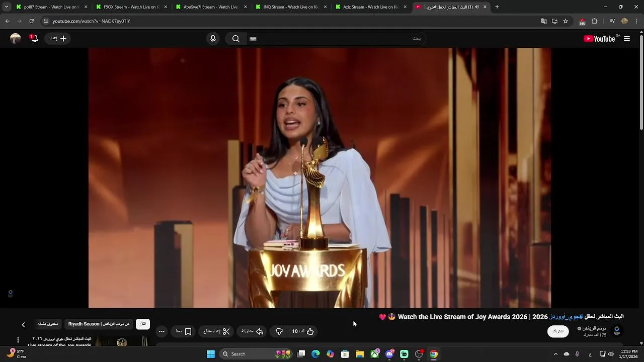Open volume control in system tray
Viewport: 644px width, 362px height.
pyautogui.click(x=610, y=354)
